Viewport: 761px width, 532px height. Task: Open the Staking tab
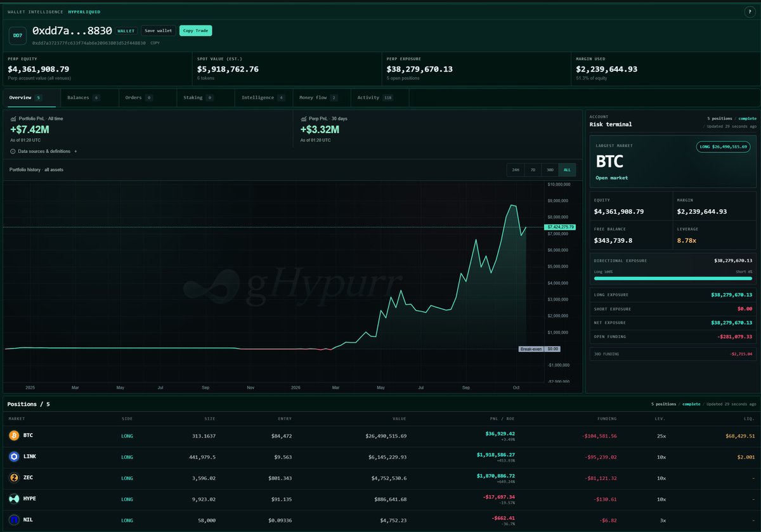205,98
